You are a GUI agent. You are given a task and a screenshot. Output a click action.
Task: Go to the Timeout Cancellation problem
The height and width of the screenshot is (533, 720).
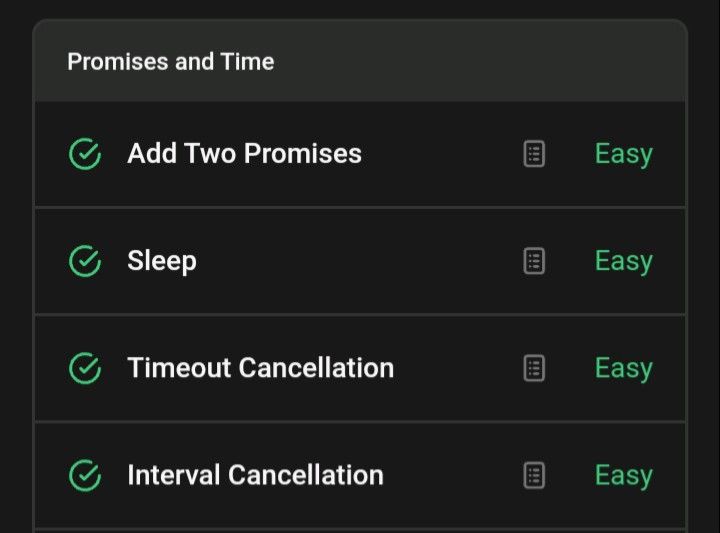[260, 368]
